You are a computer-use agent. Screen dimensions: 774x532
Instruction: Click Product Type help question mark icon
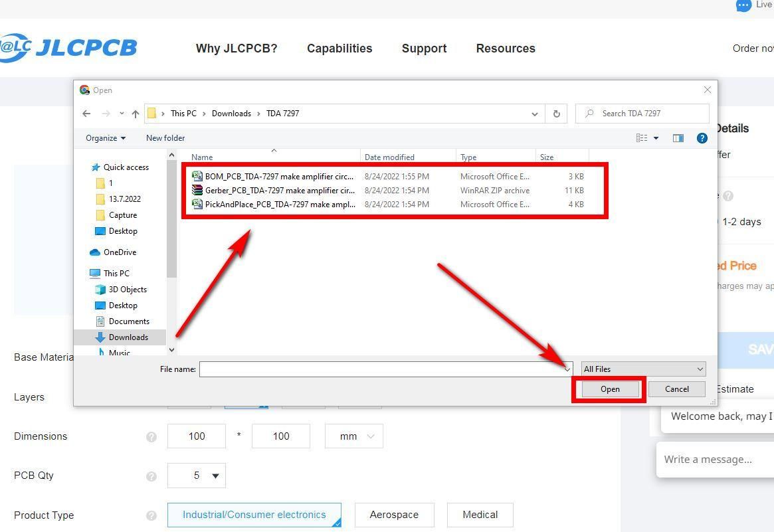pos(151,515)
